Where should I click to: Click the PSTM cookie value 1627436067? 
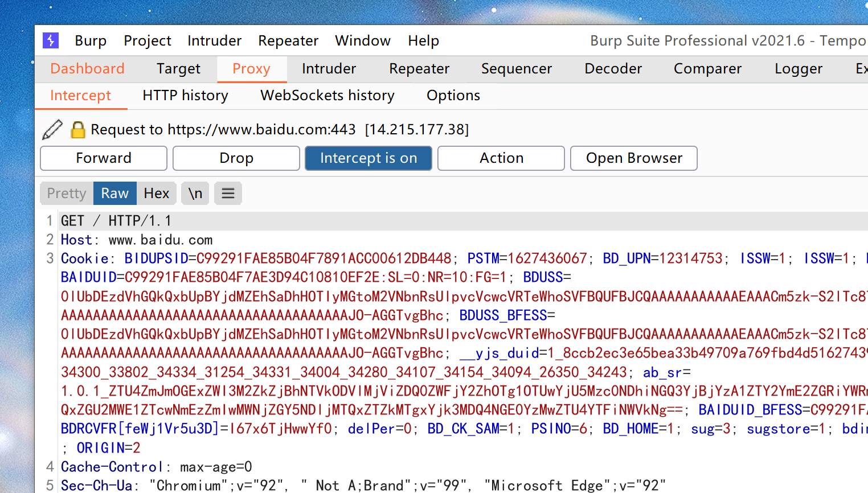click(x=547, y=258)
